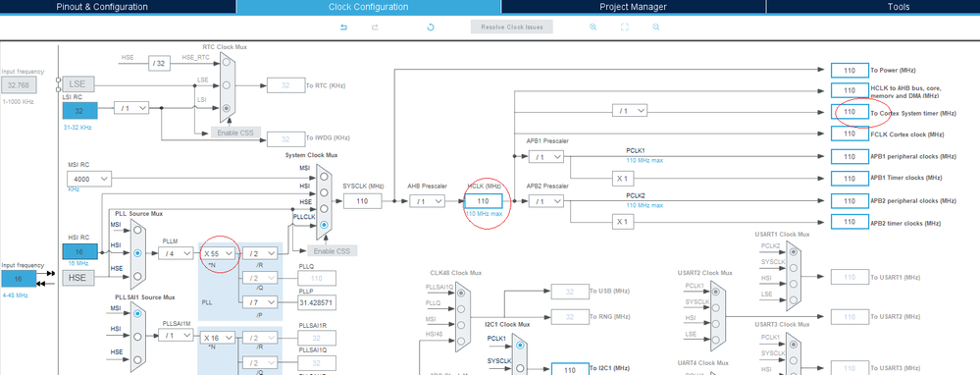Click APB2 timer clocks value box
The image size is (980, 375).
(850, 222)
